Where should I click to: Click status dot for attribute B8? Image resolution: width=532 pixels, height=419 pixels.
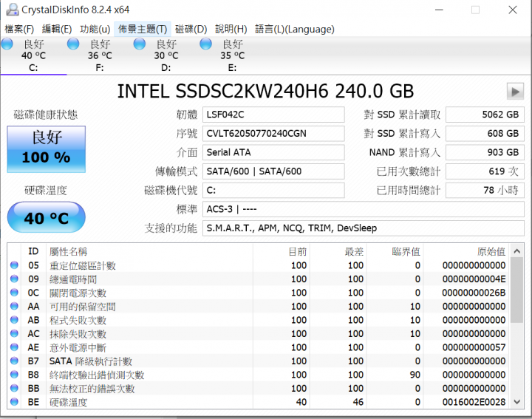pos(14,375)
